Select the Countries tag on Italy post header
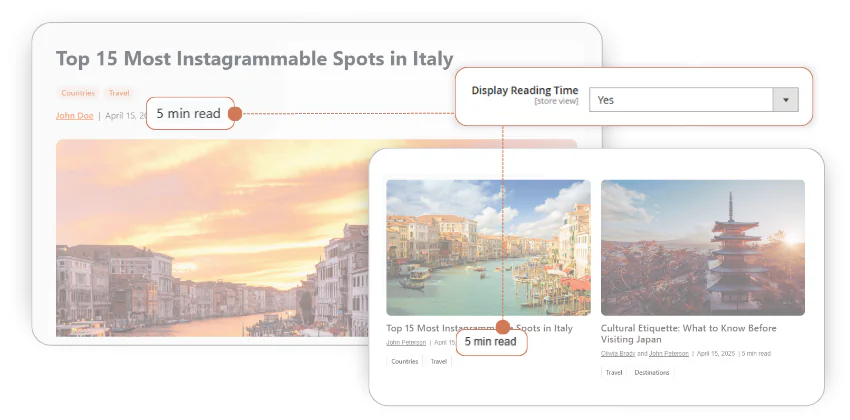 click(78, 93)
